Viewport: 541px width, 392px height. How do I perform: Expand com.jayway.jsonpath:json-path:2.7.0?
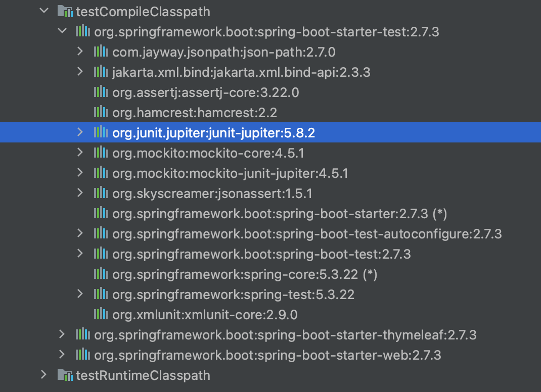coord(80,52)
